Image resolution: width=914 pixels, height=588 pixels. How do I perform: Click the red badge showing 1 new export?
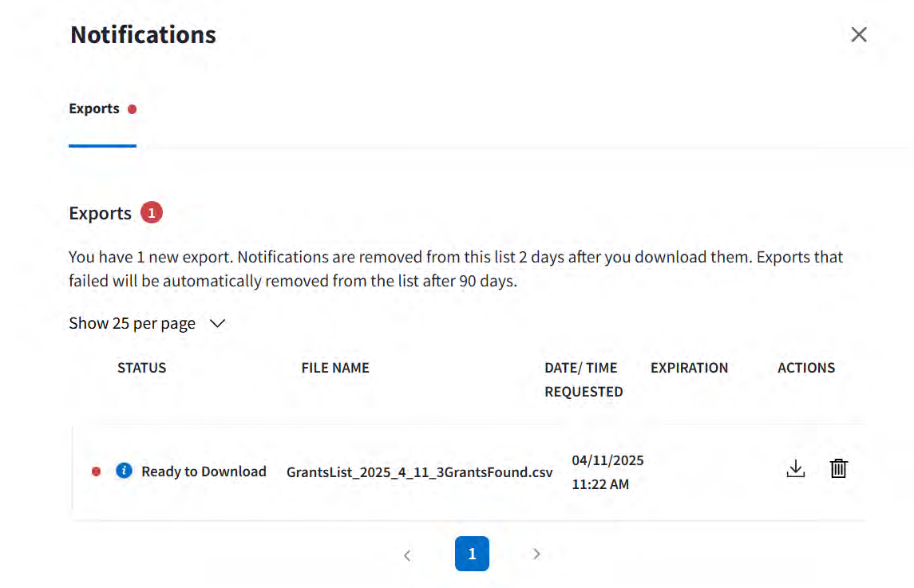(152, 213)
